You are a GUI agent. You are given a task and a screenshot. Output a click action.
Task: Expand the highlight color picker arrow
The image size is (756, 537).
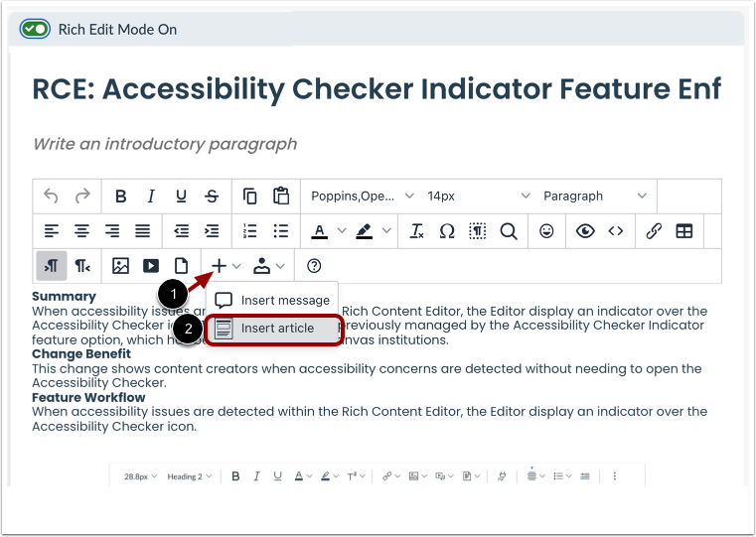click(386, 230)
